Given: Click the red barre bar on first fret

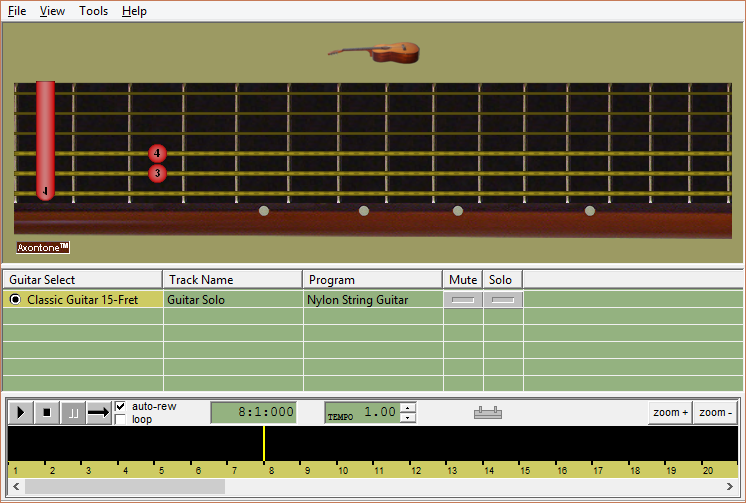Looking at the screenshot, I should [x=45, y=140].
